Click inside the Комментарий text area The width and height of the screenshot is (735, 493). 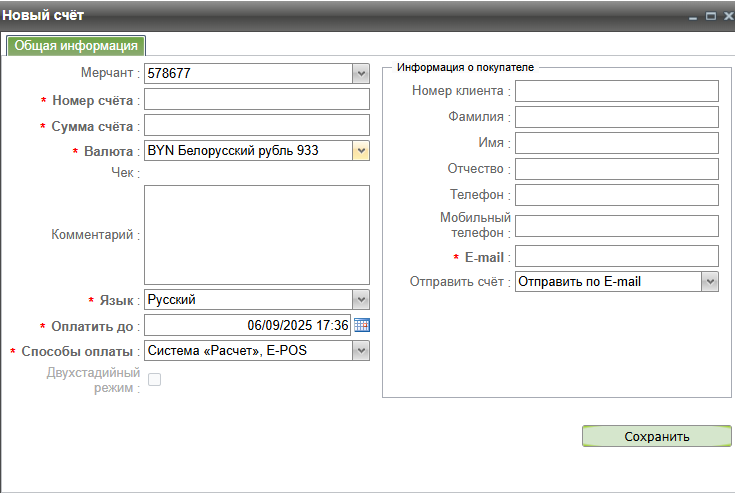pyautogui.click(x=257, y=235)
